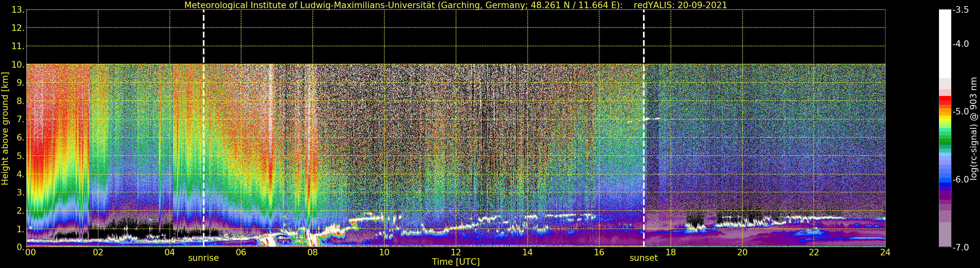Viewport: 980px width, 268px height.
Task: Click time-axis tick label "06"
Action: 241,252
